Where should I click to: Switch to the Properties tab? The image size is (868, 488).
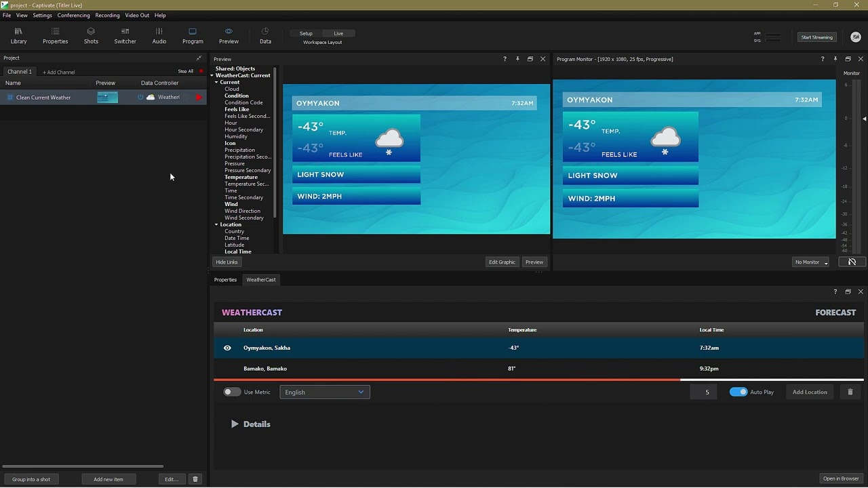pyautogui.click(x=225, y=280)
